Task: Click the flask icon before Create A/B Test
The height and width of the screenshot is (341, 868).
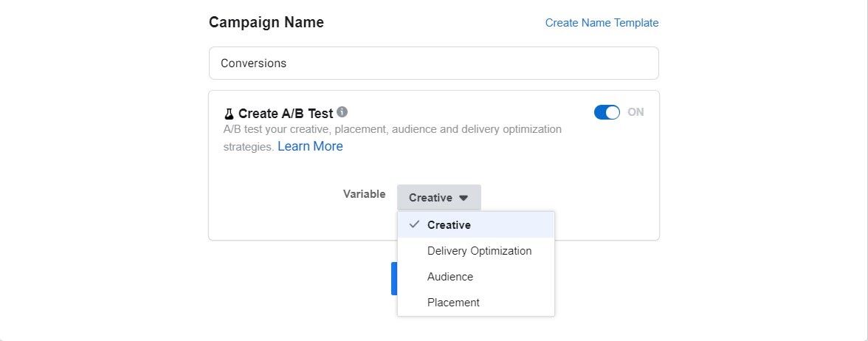Action: coord(229,114)
